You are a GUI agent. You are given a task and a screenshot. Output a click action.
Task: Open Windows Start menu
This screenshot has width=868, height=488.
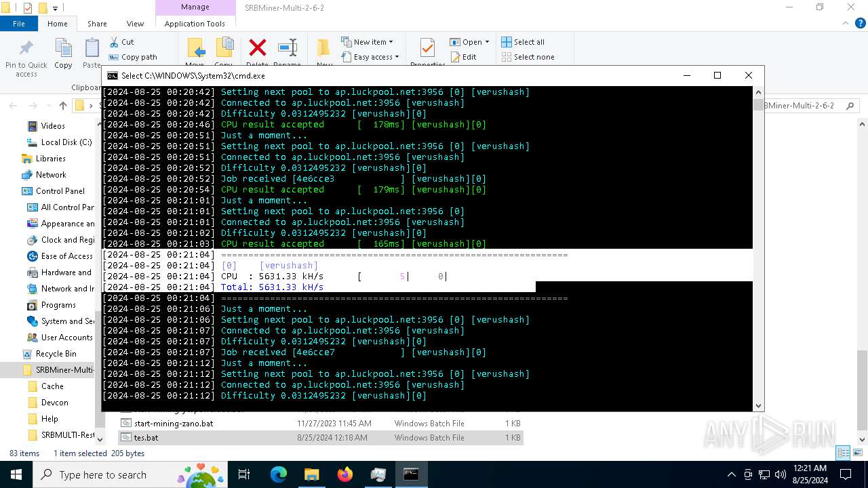click(x=16, y=474)
